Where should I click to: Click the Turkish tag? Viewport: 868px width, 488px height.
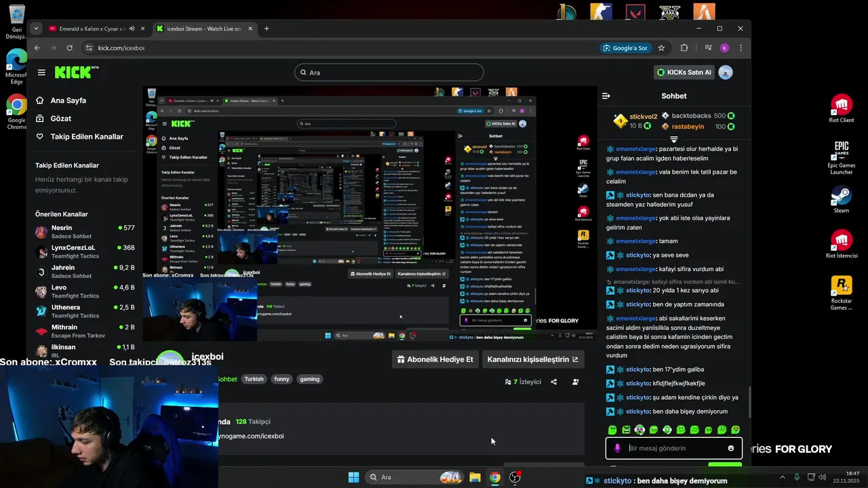tap(254, 379)
